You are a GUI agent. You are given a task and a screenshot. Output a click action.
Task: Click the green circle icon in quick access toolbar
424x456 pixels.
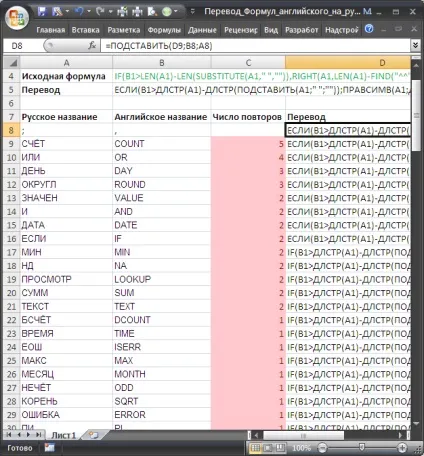click(x=167, y=12)
